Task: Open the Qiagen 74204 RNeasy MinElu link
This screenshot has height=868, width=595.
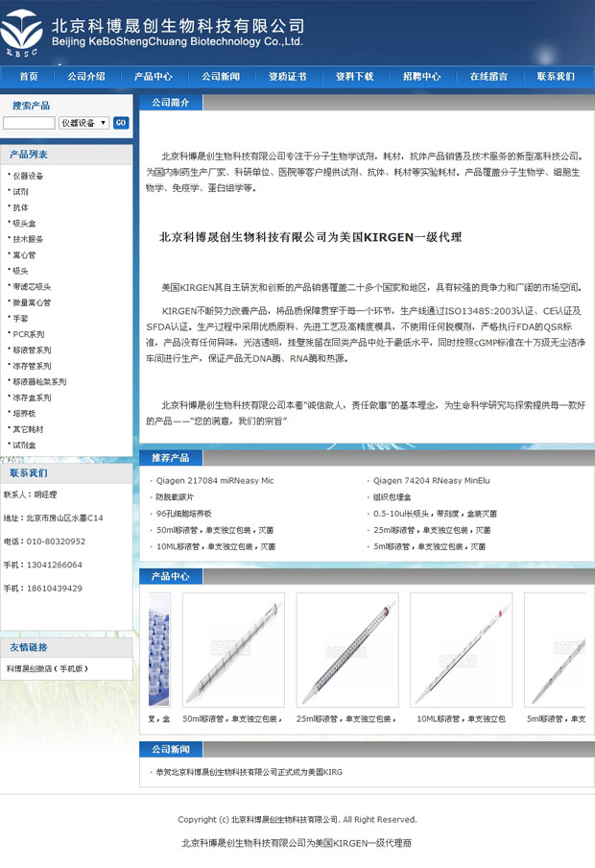Action: (x=431, y=480)
